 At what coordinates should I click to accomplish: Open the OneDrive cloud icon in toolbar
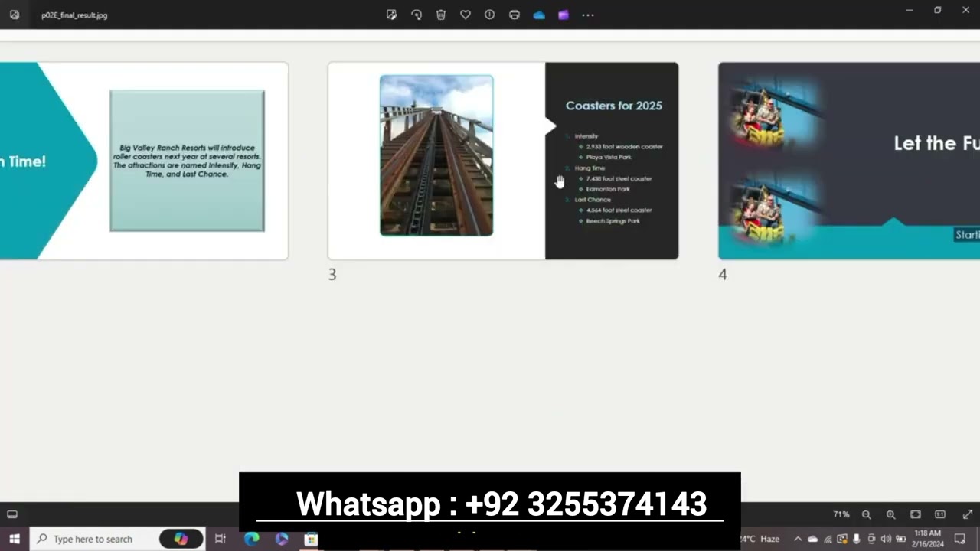coord(539,15)
